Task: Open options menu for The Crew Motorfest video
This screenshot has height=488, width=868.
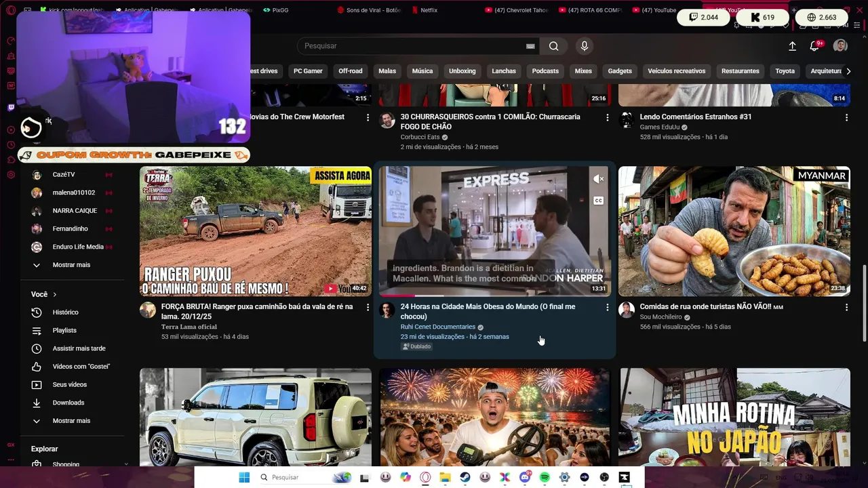Action: click(368, 117)
